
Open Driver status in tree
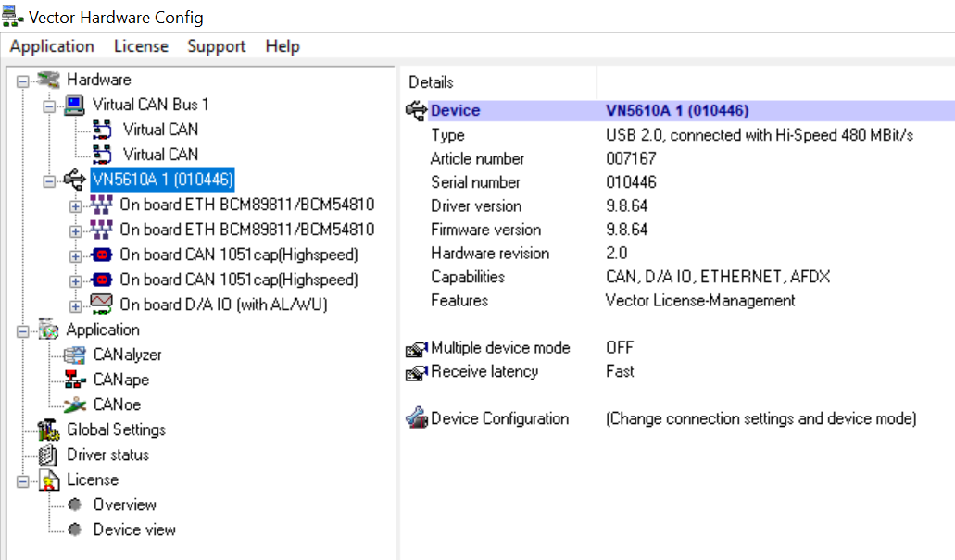[x=107, y=454]
